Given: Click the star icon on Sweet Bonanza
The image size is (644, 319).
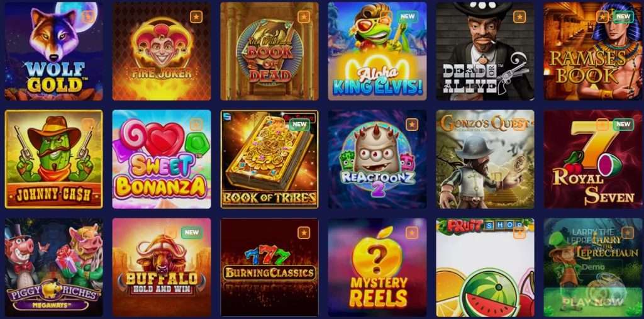Looking at the screenshot, I should 196,125.
